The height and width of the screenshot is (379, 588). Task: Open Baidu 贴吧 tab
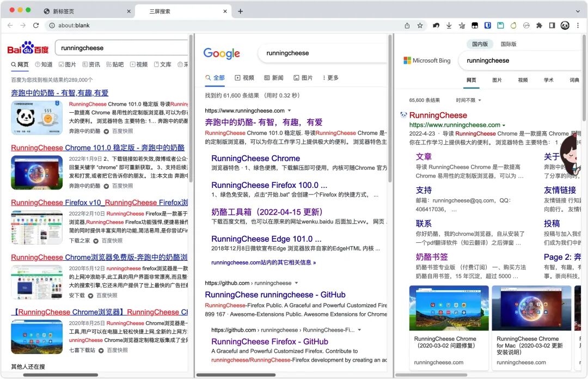[x=115, y=65]
